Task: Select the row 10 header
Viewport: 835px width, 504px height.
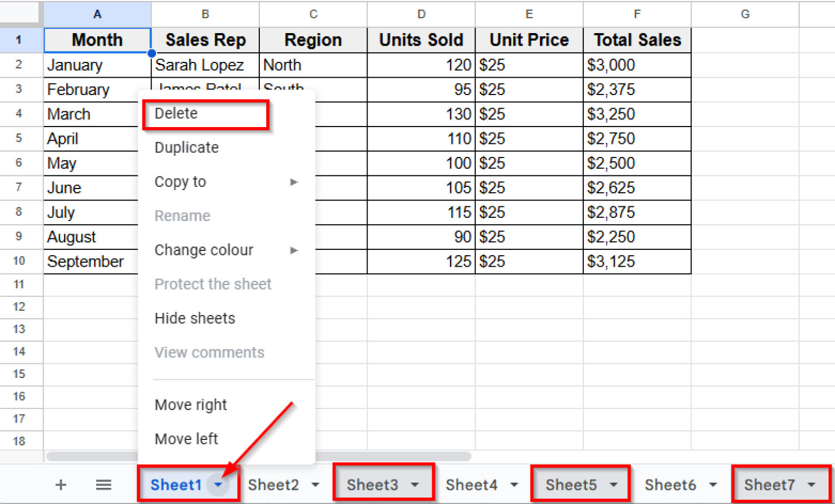Action: [x=20, y=261]
